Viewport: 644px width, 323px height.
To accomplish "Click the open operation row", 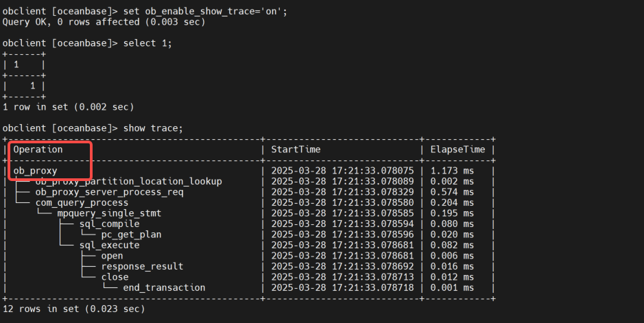I will 112,256.
